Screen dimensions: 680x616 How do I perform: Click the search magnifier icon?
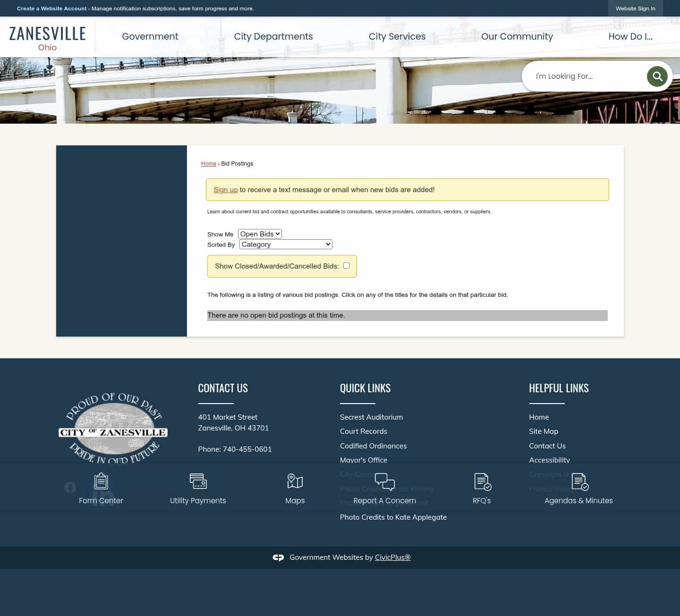pyautogui.click(x=657, y=76)
